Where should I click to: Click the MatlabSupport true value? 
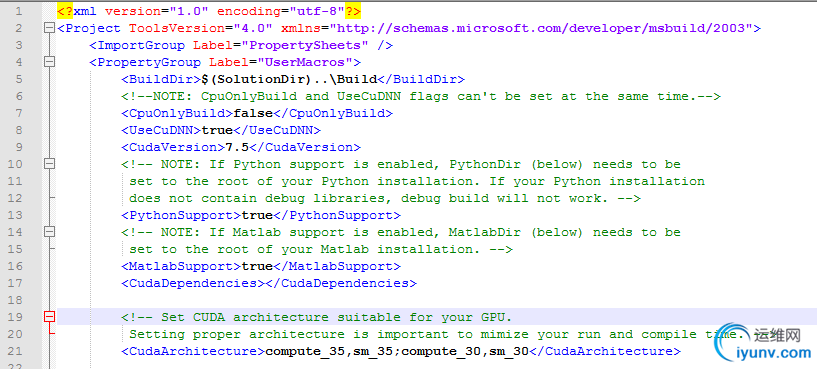[257, 266]
